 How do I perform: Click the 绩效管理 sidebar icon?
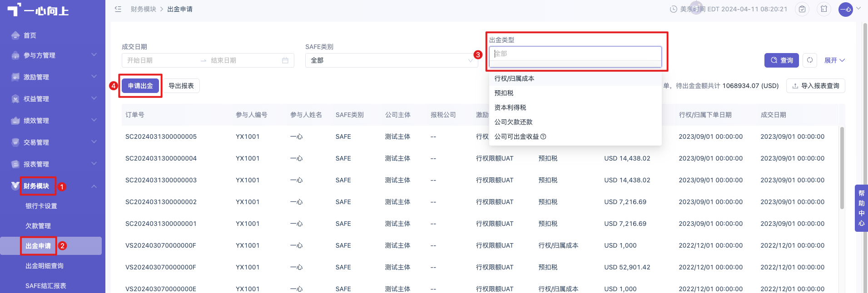coord(15,121)
